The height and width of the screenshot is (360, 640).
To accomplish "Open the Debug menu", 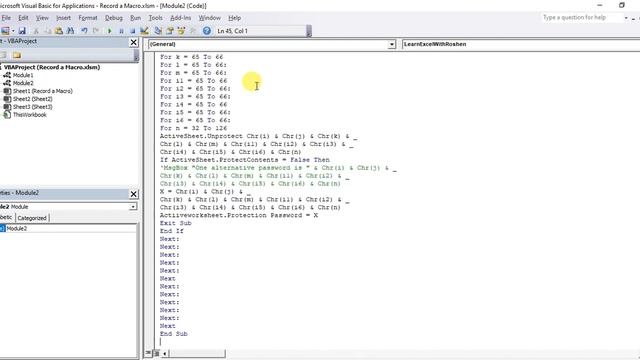I will [x=113, y=18].
